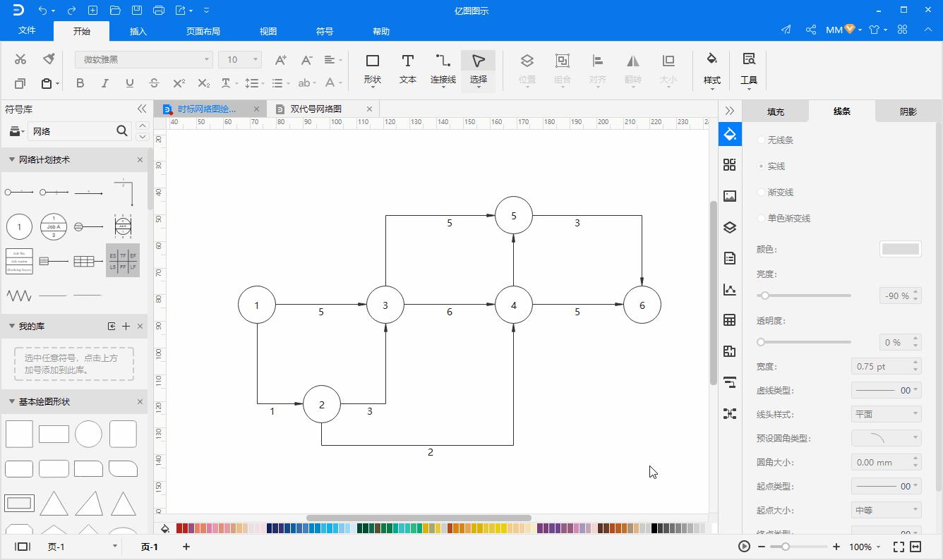Click the zoom slider handle in status bar
Image resolution: width=943 pixels, height=560 pixels.
point(785,547)
